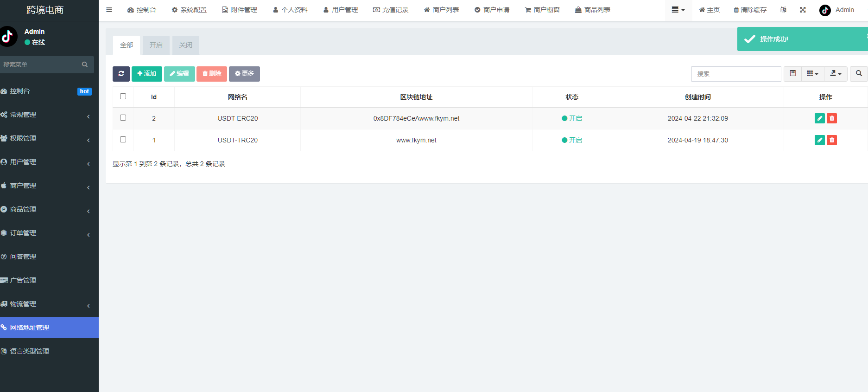The width and height of the screenshot is (868, 392).
Task: Click the green 添加 add button
Action: click(x=147, y=74)
